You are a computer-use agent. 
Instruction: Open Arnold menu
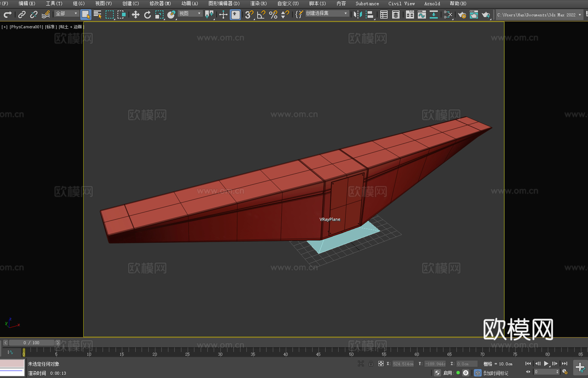432,3
